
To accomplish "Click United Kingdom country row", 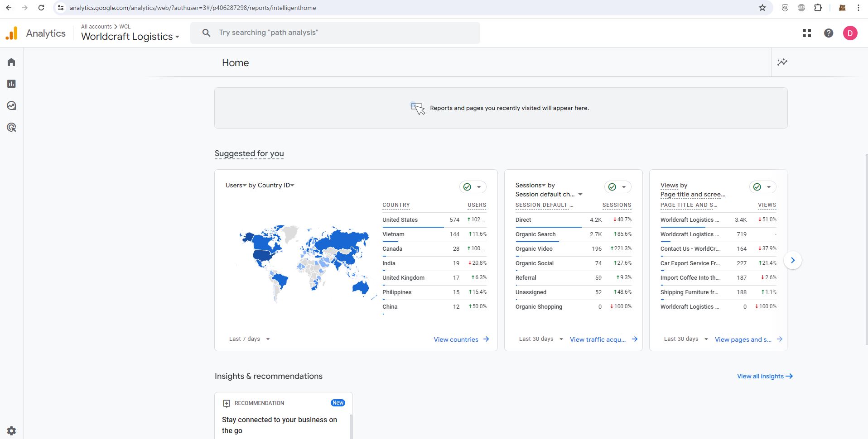I will pos(434,278).
